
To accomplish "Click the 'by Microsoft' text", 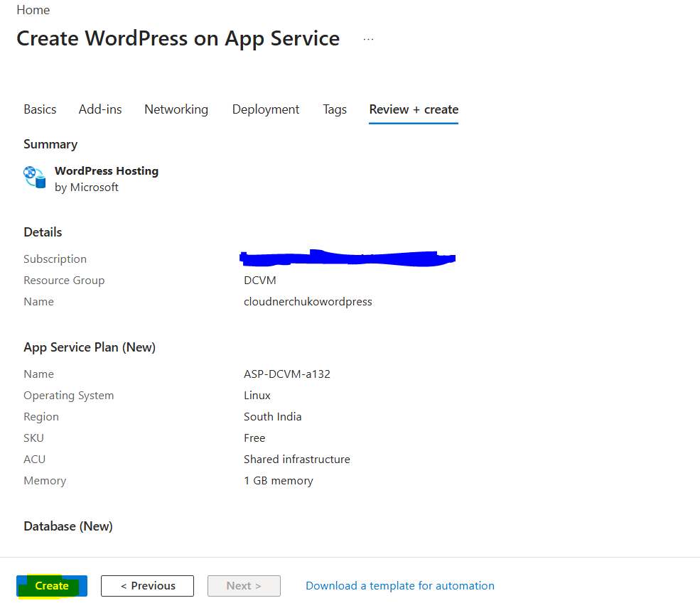I will point(87,188).
